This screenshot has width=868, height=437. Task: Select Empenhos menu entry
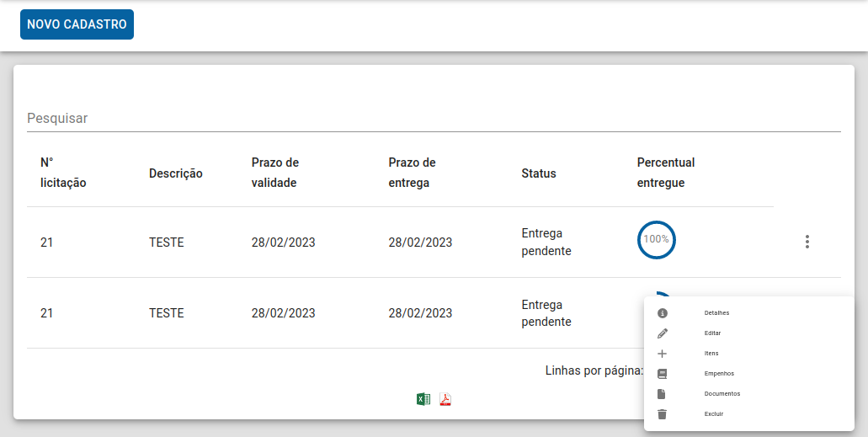pyautogui.click(x=749, y=374)
